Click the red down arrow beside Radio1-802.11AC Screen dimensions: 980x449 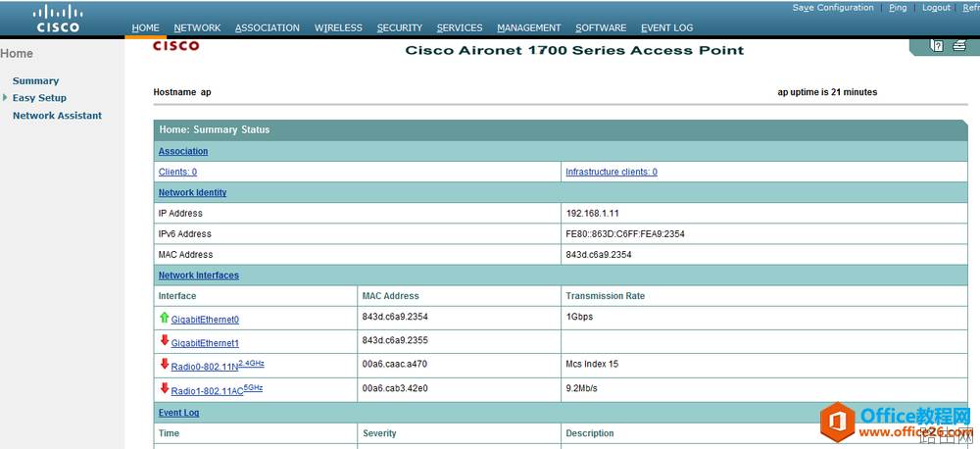165,388
